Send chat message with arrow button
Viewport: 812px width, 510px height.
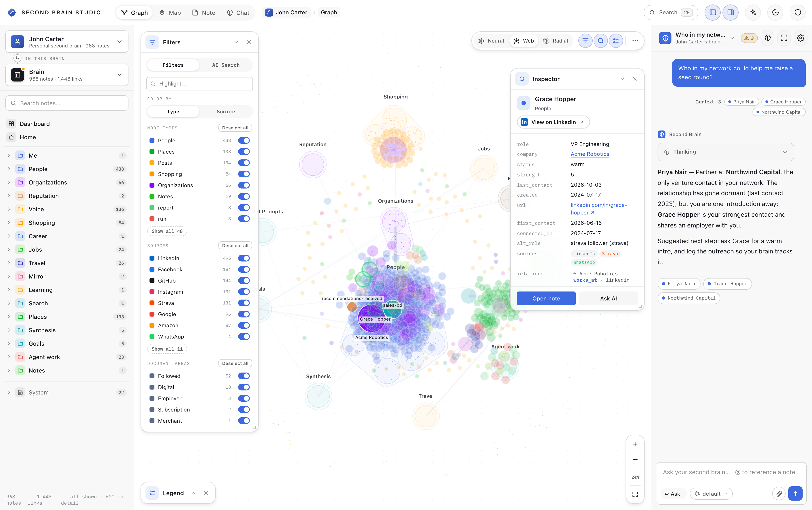(x=795, y=494)
